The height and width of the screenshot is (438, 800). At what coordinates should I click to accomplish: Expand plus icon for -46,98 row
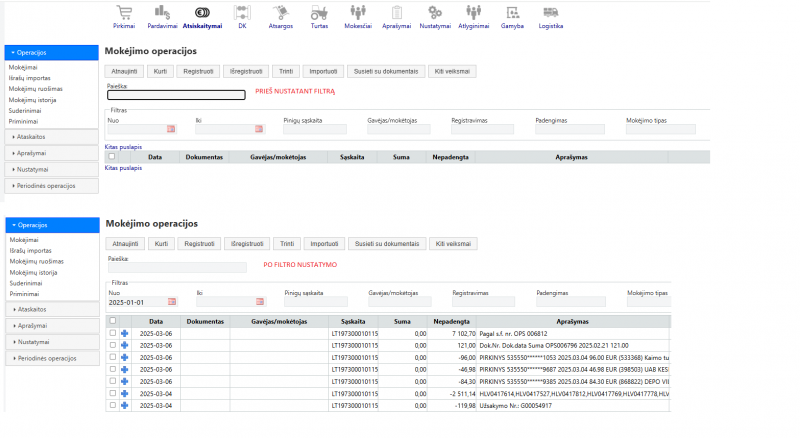tap(124, 369)
